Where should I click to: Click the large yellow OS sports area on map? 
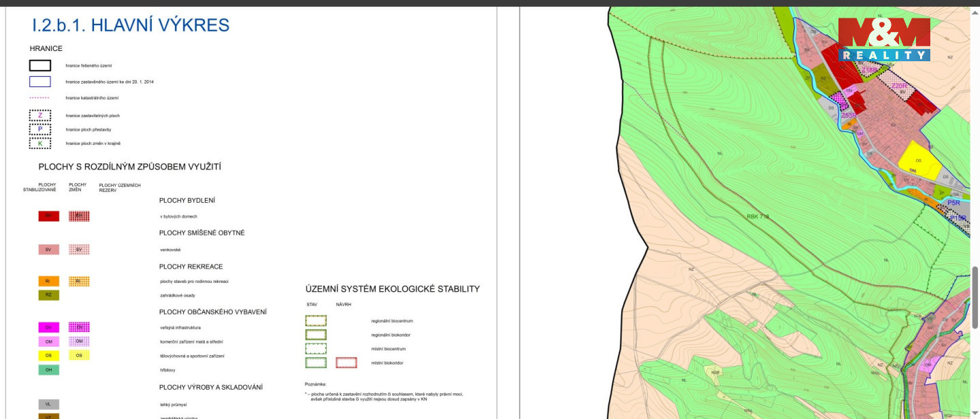click(x=919, y=161)
